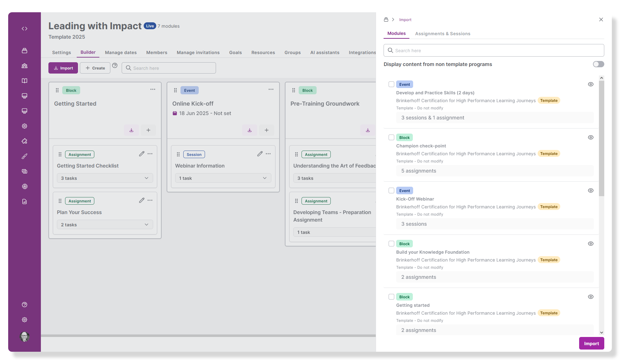Screen dimensions: 620x364
Task: Expand the 2 tasks dropdown under Plan Your Success
Action: coord(105,224)
